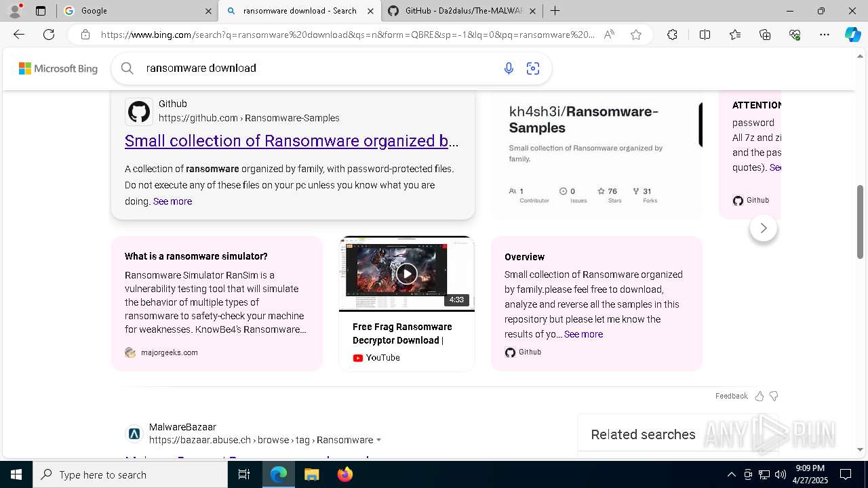The height and width of the screenshot is (488, 868).
Task: Open File Explorer from the taskbar
Action: [311, 474]
